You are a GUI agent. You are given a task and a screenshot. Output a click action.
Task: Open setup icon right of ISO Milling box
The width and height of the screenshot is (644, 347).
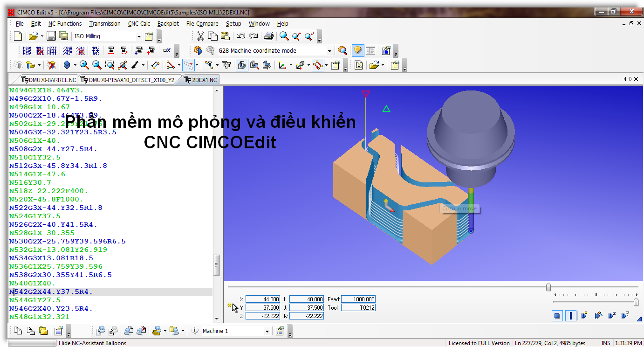(x=149, y=36)
